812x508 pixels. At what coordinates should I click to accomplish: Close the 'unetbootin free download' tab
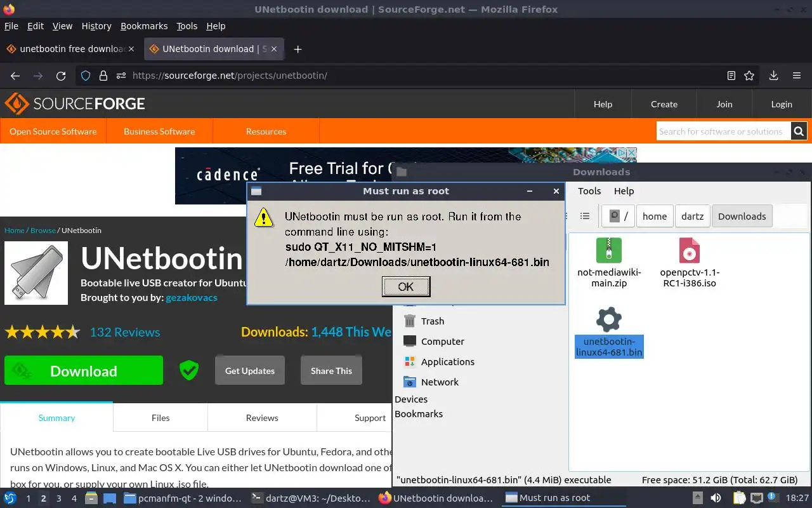pyautogui.click(x=131, y=49)
